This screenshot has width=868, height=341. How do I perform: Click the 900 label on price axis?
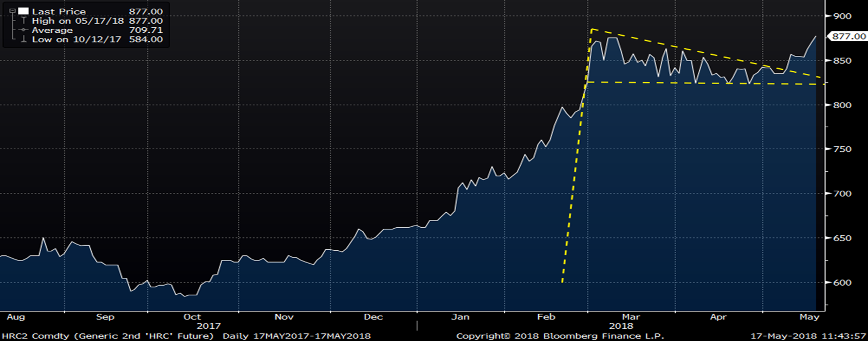pyautogui.click(x=842, y=16)
